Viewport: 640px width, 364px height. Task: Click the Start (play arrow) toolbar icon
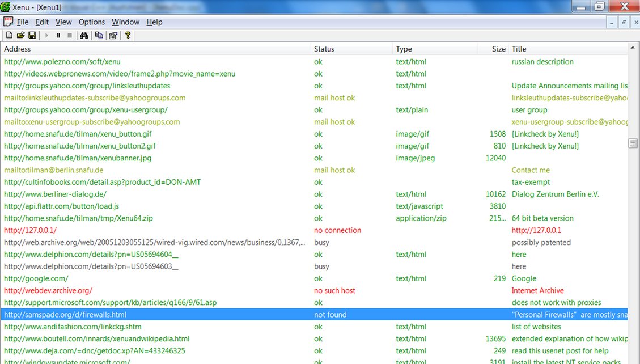click(46, 36)
